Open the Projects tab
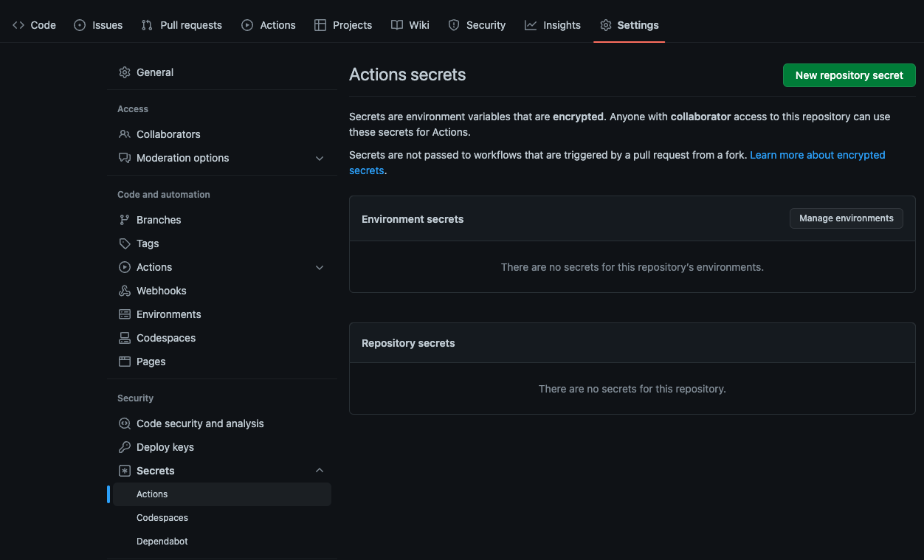Image resolution: width=924 pixels, height=560 pixels. pos(343,25)
